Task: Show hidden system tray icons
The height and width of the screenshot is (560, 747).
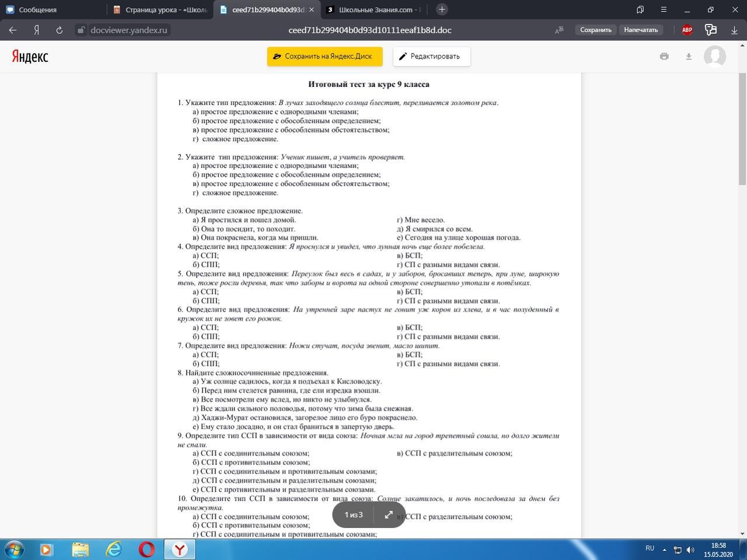Action: coord(664,549)
